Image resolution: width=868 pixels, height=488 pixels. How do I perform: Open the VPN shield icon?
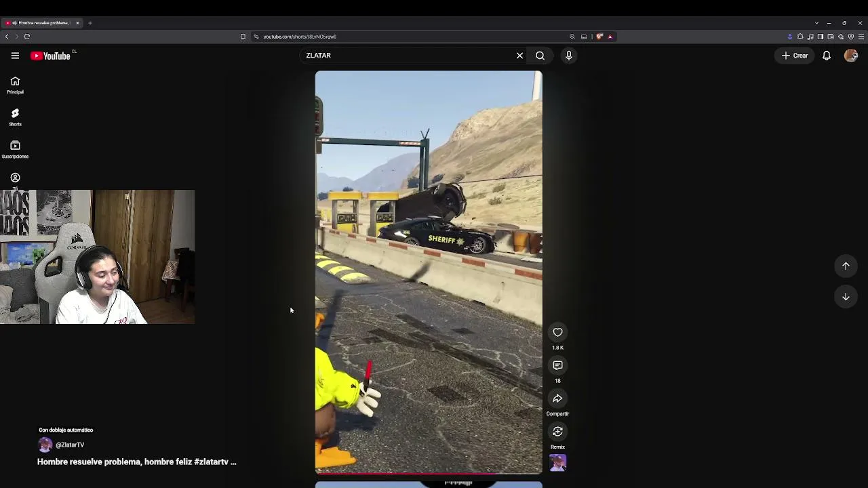pyautogui.click(x=851, y=37)
